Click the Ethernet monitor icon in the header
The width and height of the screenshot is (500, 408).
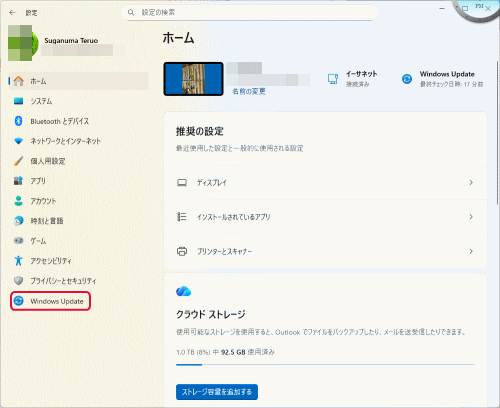pos(333,79)
